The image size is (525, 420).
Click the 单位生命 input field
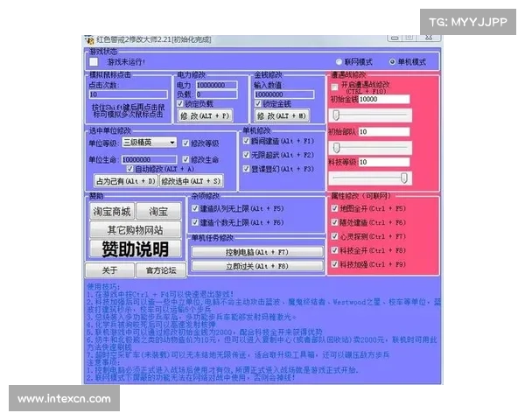pyautogui.click(x=149, y=159)
